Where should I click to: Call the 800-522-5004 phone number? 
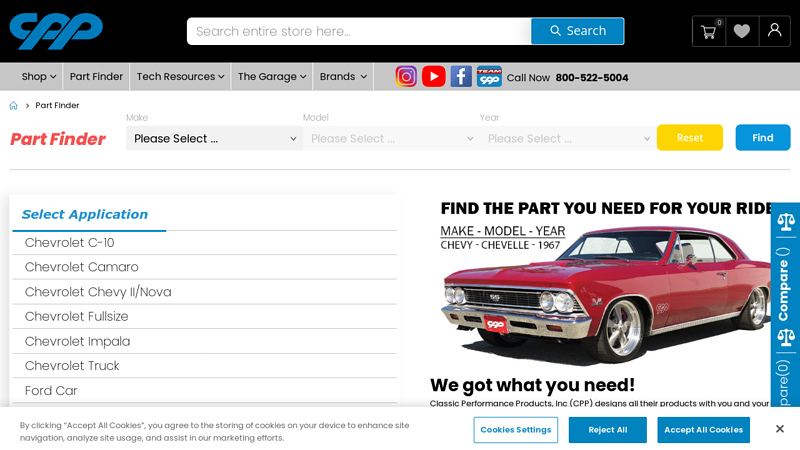(x=592, y=78)
